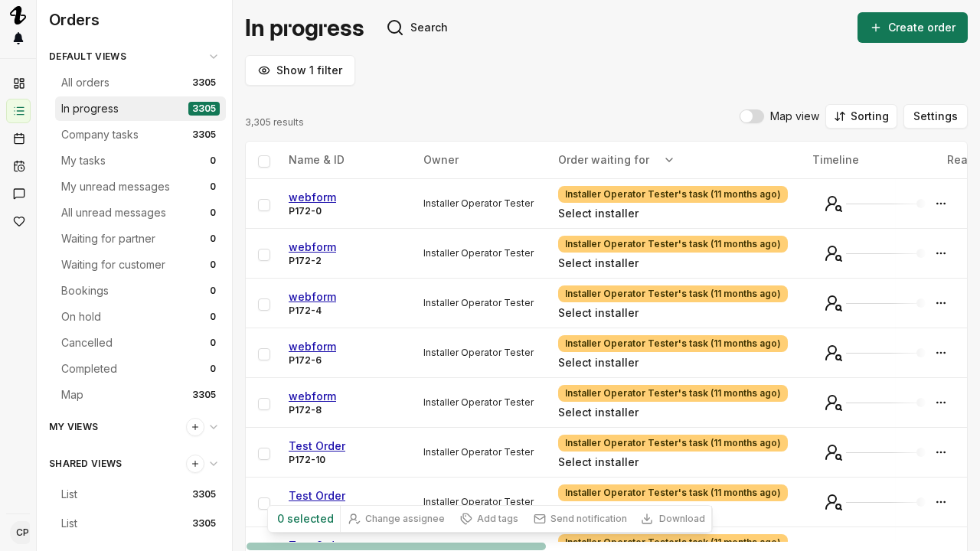
Task: Check the box for order P172-8
Action: coord(264,404)
